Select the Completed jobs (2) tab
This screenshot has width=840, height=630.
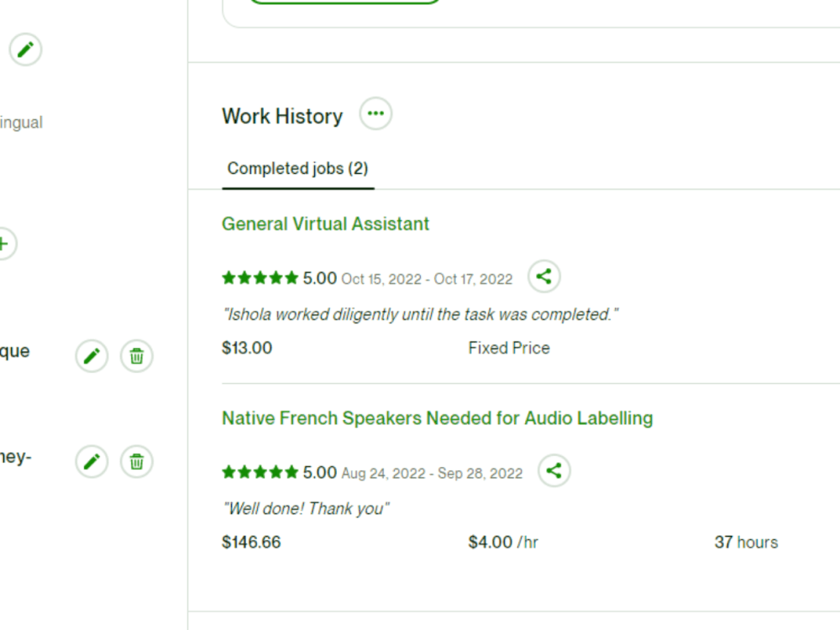coord(298,169)
